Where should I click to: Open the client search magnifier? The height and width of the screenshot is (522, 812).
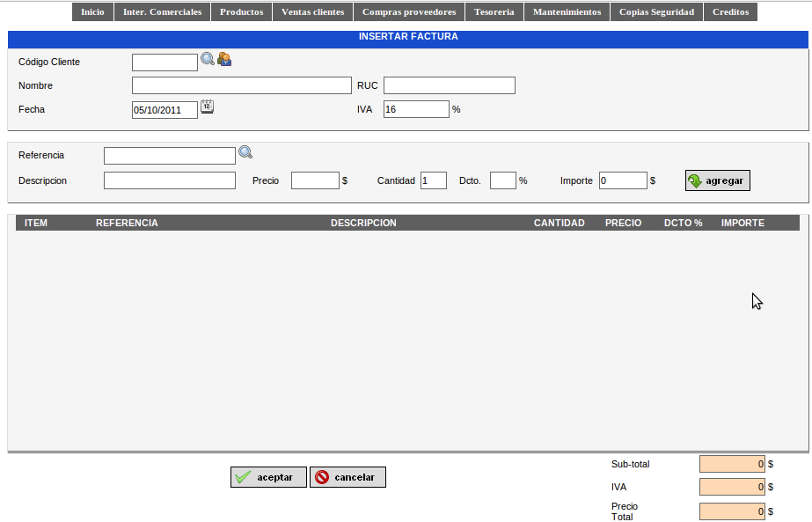coord(207,60)
